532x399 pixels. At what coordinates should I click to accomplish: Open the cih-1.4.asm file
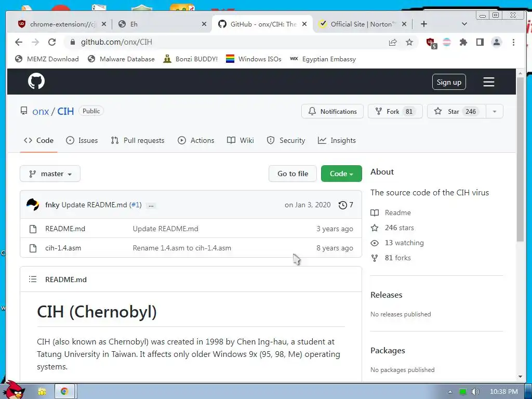pyautogui.click(x=63, y=248)
